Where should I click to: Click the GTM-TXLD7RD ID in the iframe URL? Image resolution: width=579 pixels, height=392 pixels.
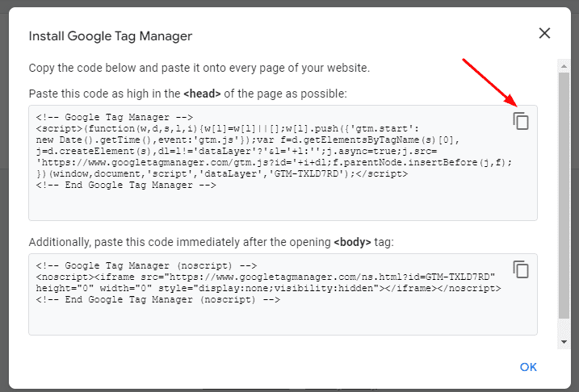[x=458, y=277]
